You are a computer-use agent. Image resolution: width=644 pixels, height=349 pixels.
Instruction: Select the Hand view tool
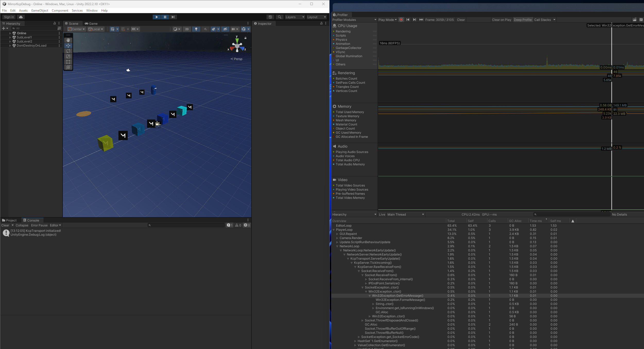(x=68, y=40)
